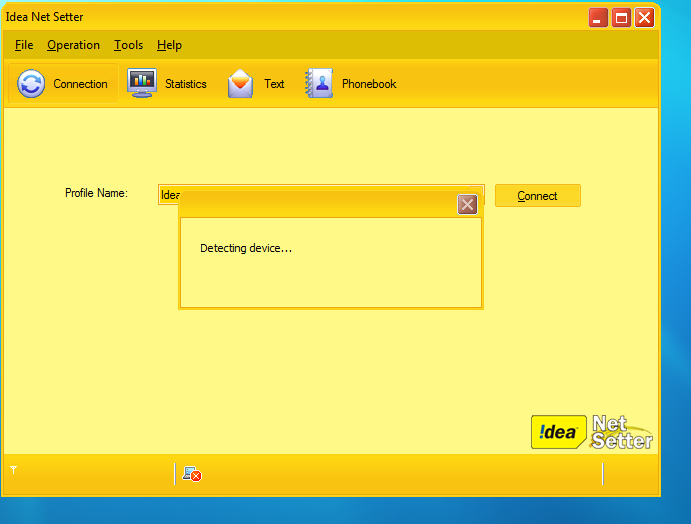
Task: Open the Text envelope icon
Action: tap(240, 83)
